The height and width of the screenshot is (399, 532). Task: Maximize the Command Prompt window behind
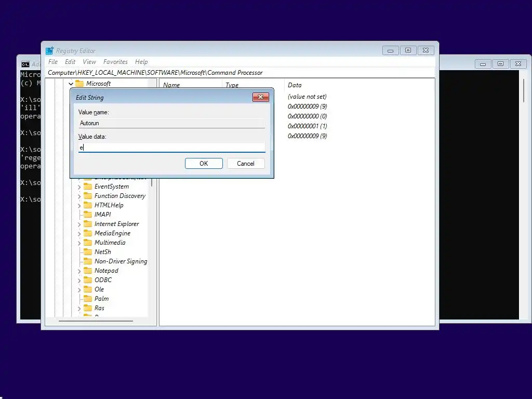point(500,64)
